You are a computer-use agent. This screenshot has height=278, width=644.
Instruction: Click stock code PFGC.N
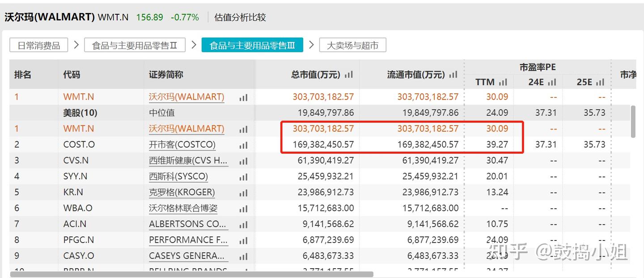click(79, 240)
